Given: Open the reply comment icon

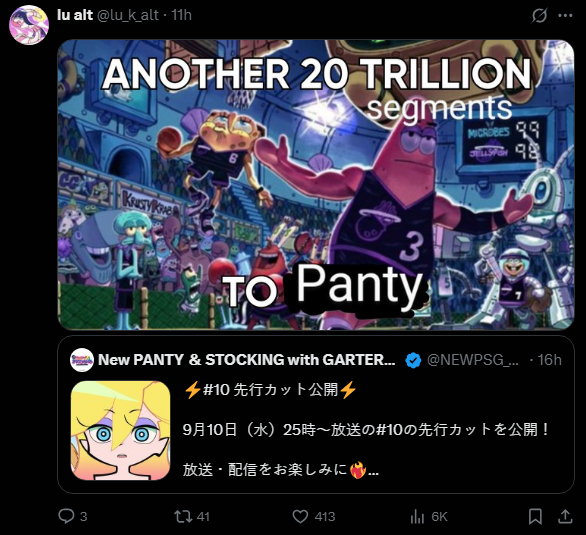Looking at the screenshot, I should (67, 516).
